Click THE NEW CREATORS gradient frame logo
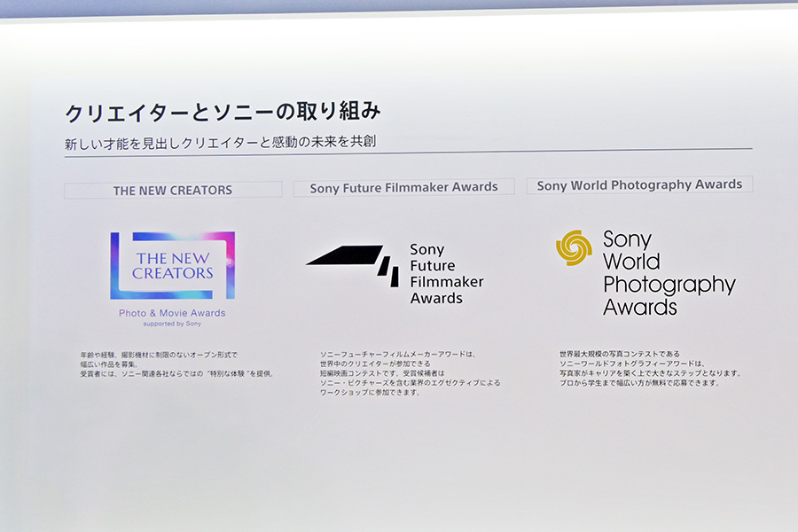The height and width of the screenshot is (532, 798). 172,266
